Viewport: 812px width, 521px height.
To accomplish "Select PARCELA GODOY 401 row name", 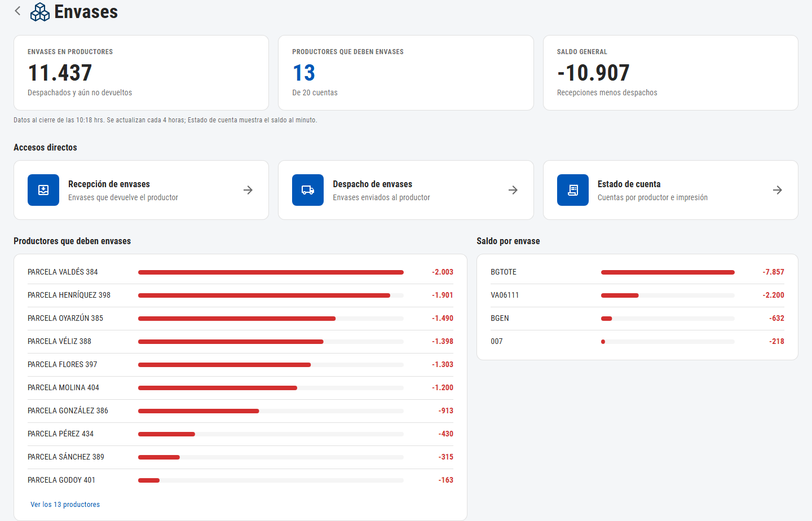I will click(61, 480).
